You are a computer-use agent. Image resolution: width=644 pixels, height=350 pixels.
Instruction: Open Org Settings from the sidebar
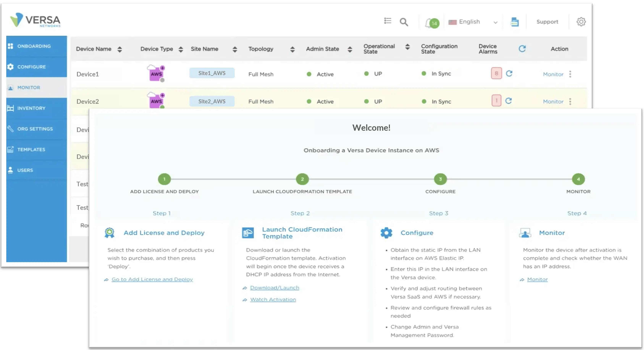pos(35,129)
